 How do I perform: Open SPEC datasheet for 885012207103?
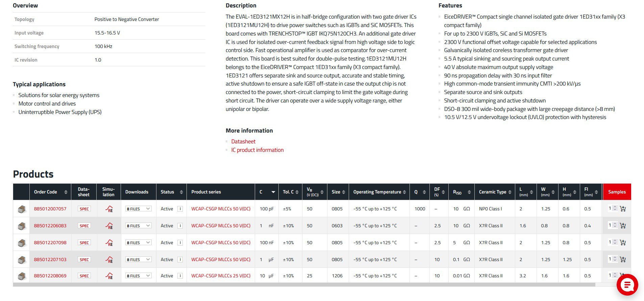coord(84,259)
